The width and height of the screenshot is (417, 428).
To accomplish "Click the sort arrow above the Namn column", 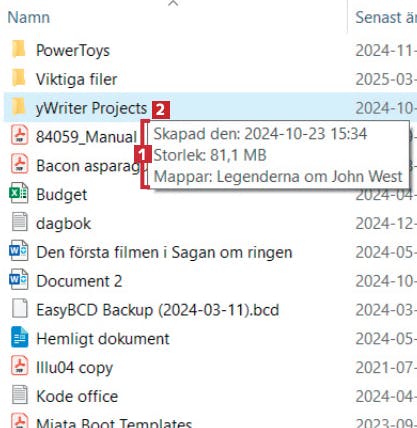I will (x=173, y=3).
